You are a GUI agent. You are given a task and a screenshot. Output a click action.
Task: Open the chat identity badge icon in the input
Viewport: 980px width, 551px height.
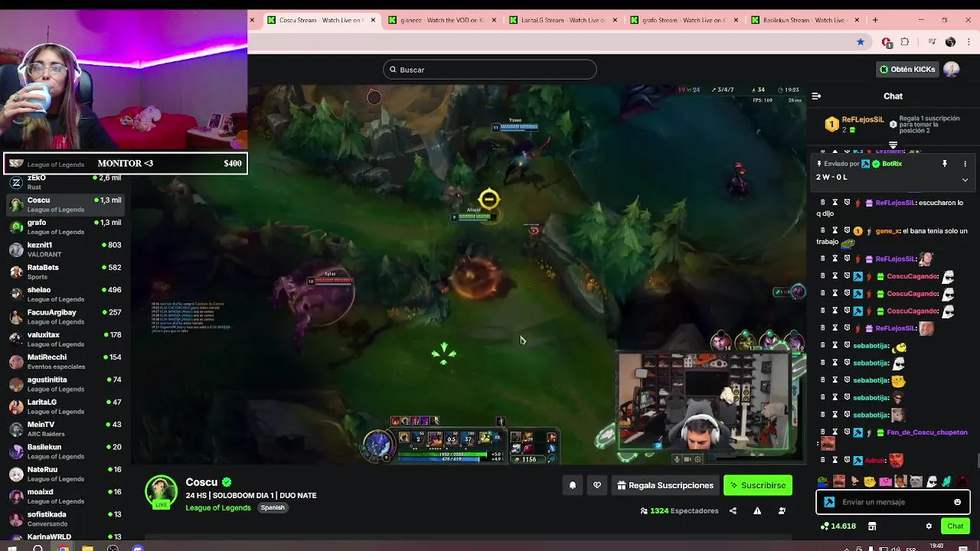(829, 502)
